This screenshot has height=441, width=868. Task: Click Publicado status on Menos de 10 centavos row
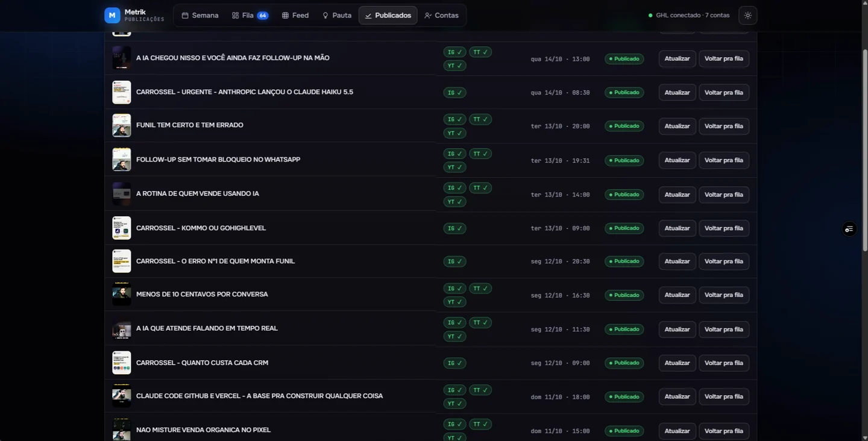pyautogui.click(x=624, y=295)
